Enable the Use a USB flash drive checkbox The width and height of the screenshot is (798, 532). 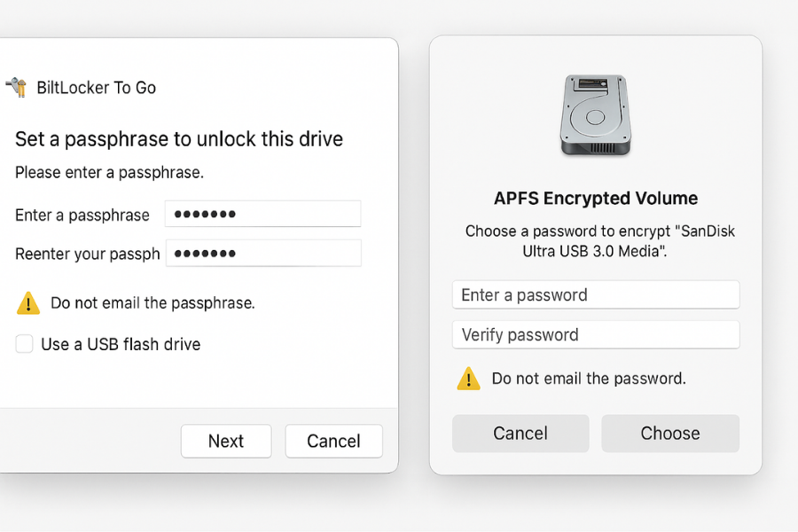click(x=24, y=343)
